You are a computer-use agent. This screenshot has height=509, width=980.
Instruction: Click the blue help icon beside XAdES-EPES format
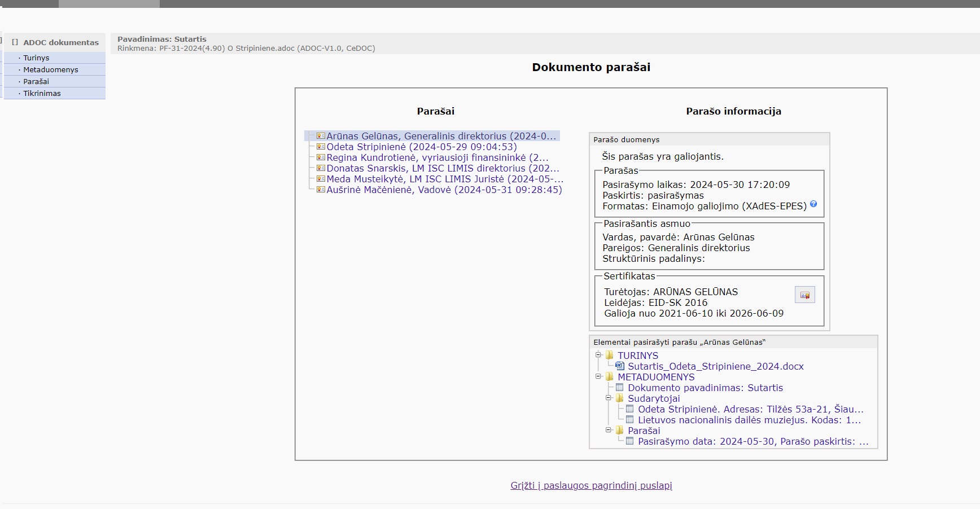pos(813,204)
